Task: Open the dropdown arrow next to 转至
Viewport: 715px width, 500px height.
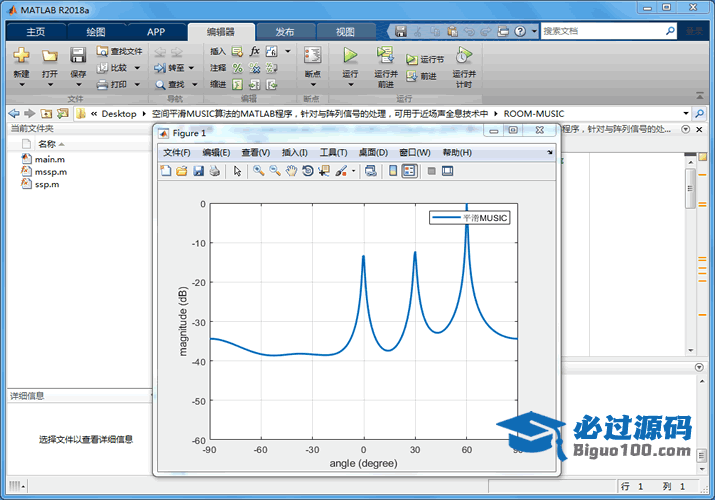Action: pos(192,68)
